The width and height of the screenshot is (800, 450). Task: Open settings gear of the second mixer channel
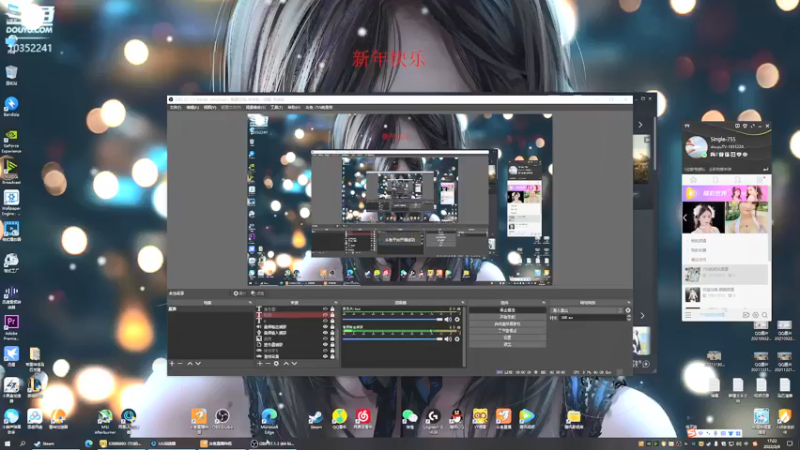coord(457,339)
